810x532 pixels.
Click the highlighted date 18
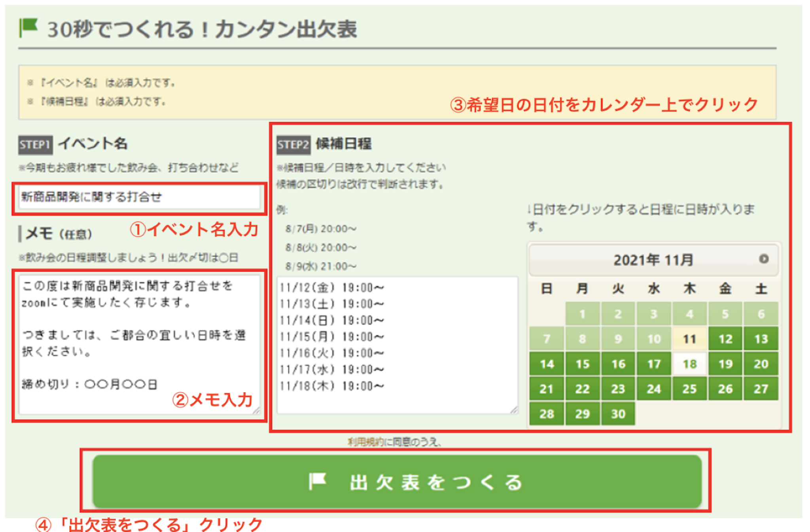(x=689, y=364)
